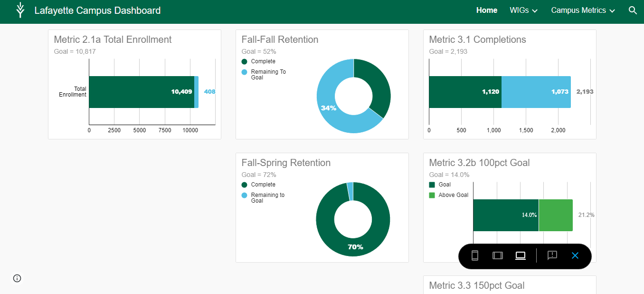This screenshot has width=644, height=294.
Task: Click the 2,193 total label beside completions bar
Action: [x=585, y=92]
